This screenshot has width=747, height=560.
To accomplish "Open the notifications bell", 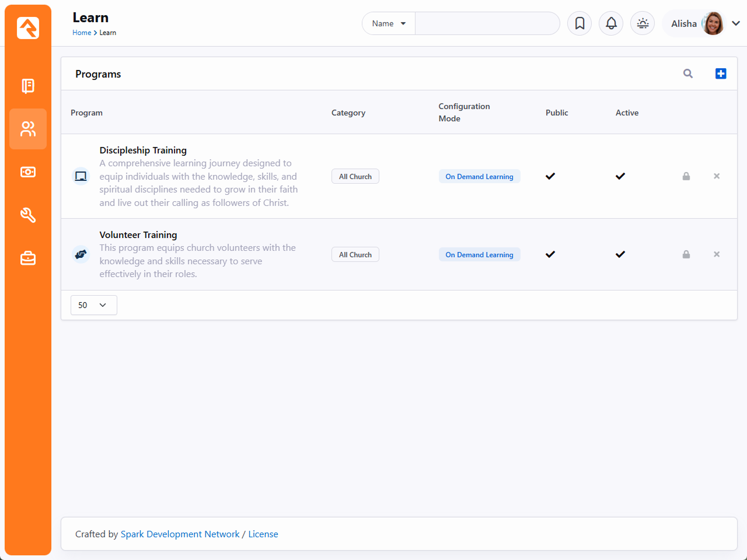I will (611, 23).
